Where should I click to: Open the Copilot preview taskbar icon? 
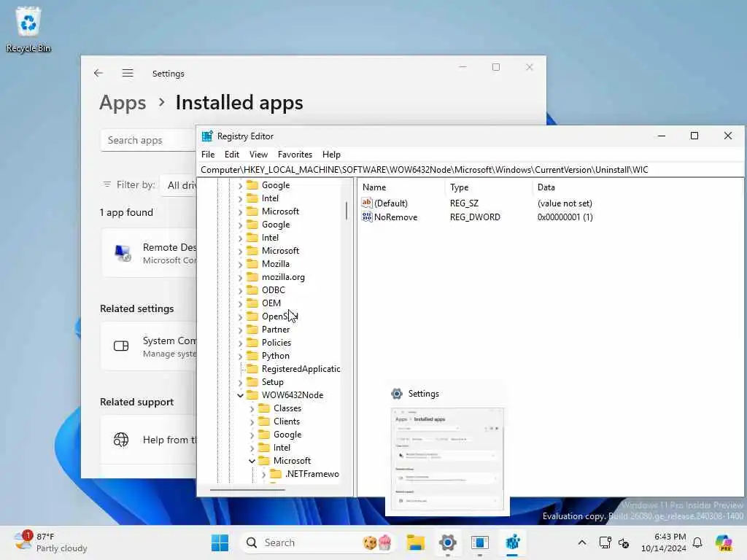(724, 542)
